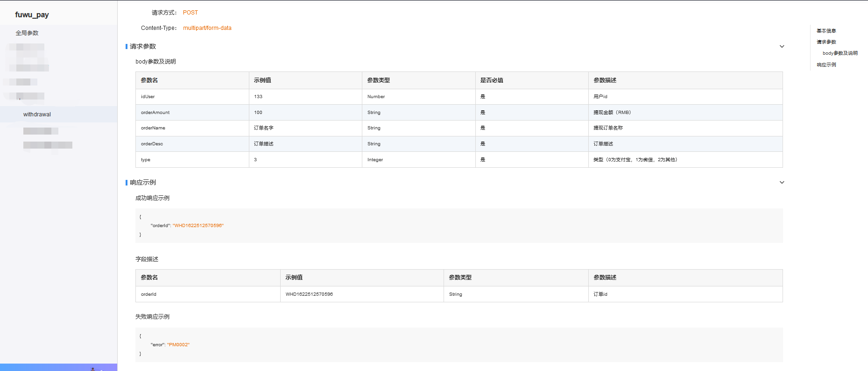Click the 订单描述 example value cell
The height and width of the screenshot is (371, 868).
(305, 144)
